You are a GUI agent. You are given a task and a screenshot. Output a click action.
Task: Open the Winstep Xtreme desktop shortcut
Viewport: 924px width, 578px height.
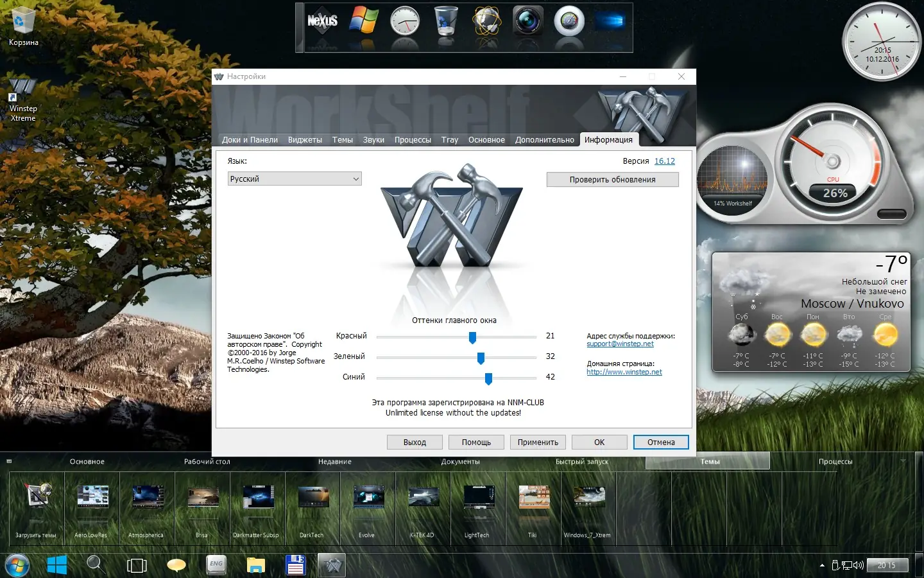[x=23, y=100]
